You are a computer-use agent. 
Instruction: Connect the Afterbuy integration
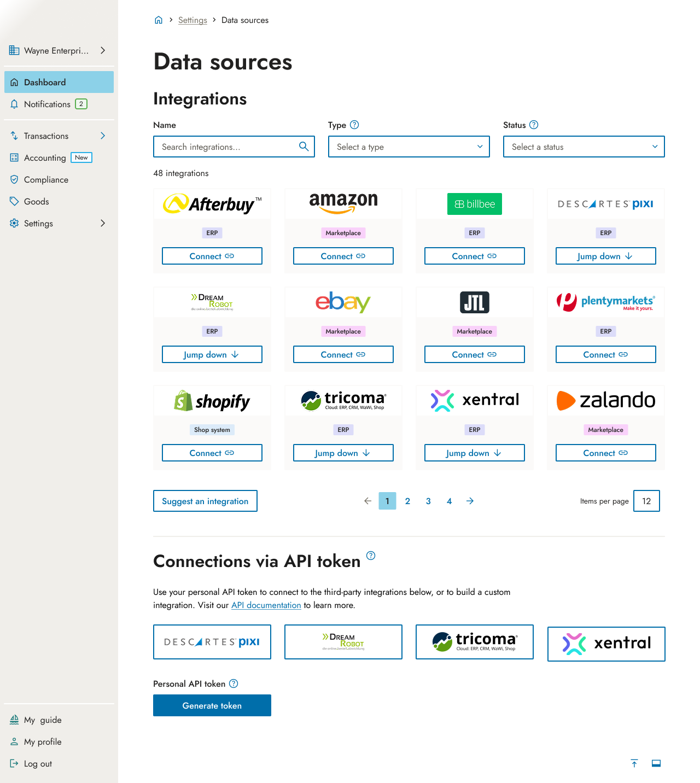click(212, 256)
